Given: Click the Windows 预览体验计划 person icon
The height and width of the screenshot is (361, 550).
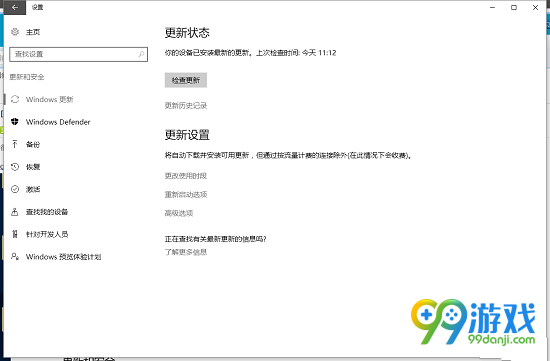Looking at the screenshot, I should point(15,256).
